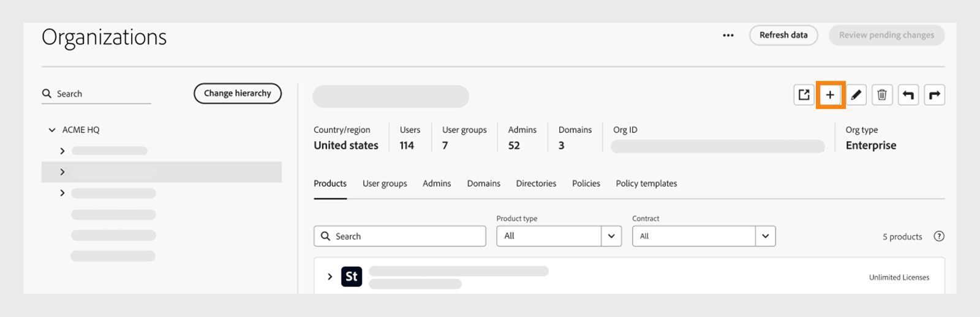Click the hierarchy search magnifier icon
The height and width of the screenshot is (317, 980).
(47, 94)
